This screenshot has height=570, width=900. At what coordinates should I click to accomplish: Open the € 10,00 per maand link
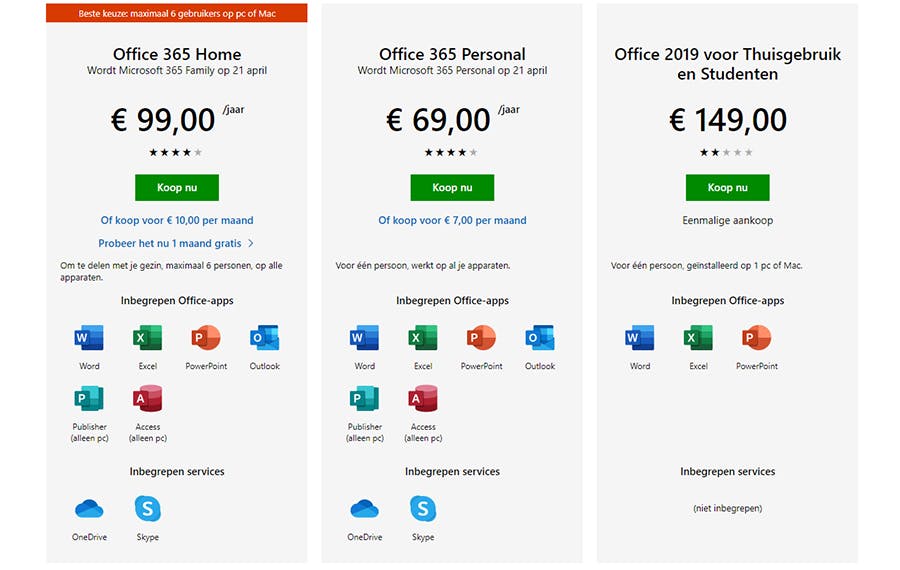(177, 220)
